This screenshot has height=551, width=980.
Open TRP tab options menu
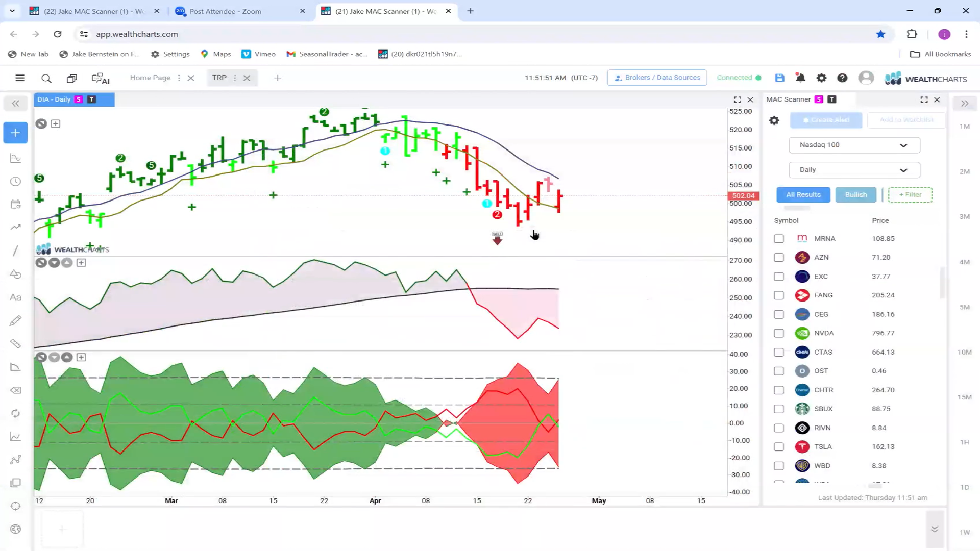click(x=235, y=78)
